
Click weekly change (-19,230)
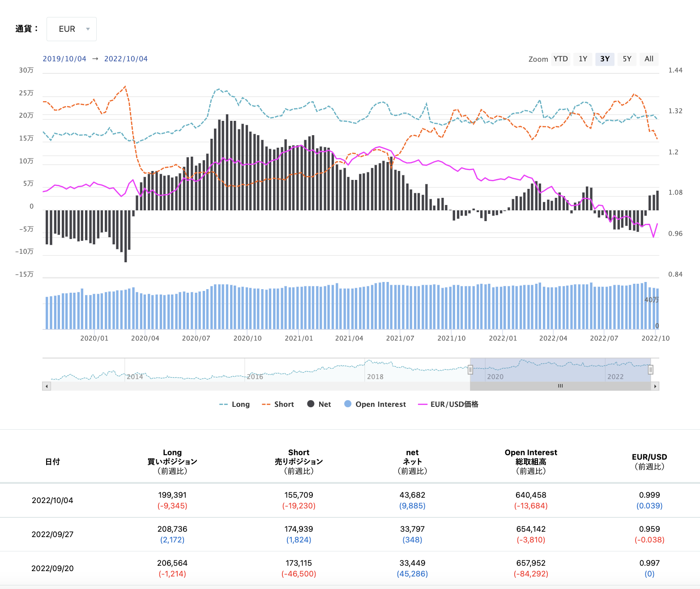(x=299, y=506)
